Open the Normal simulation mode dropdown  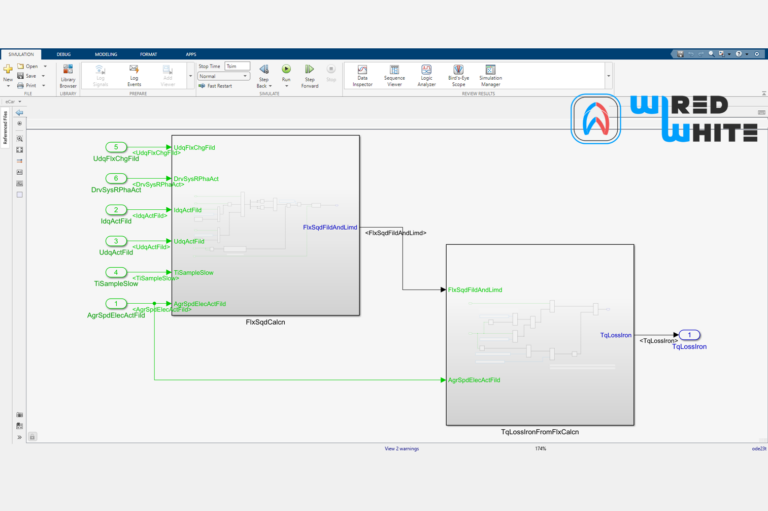(224, 76)
